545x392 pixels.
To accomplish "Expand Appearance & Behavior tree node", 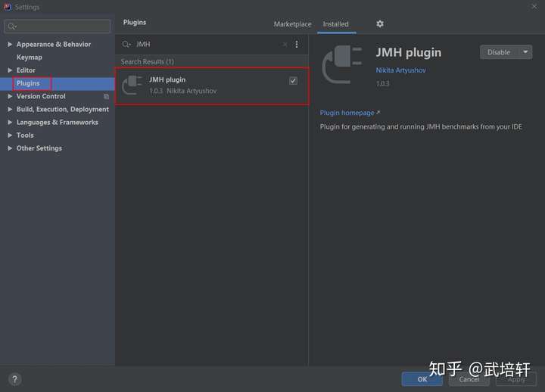I will [x=10, y=44].
